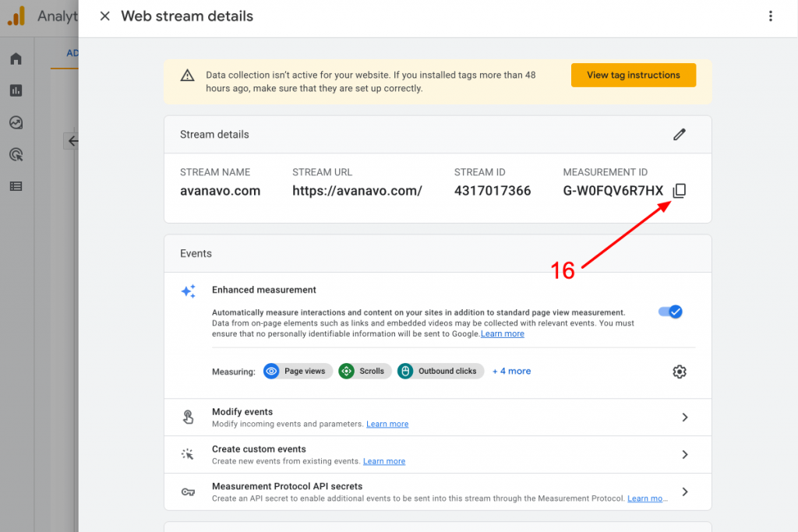The width and height of the screenshot is (798, 532).
Task: Click the Google Analytics logo
Action: coord(16,16)
